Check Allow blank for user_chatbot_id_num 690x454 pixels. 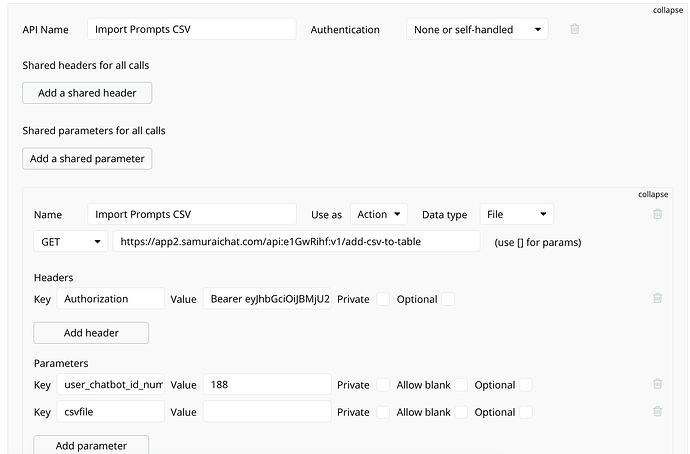[461, 384]
